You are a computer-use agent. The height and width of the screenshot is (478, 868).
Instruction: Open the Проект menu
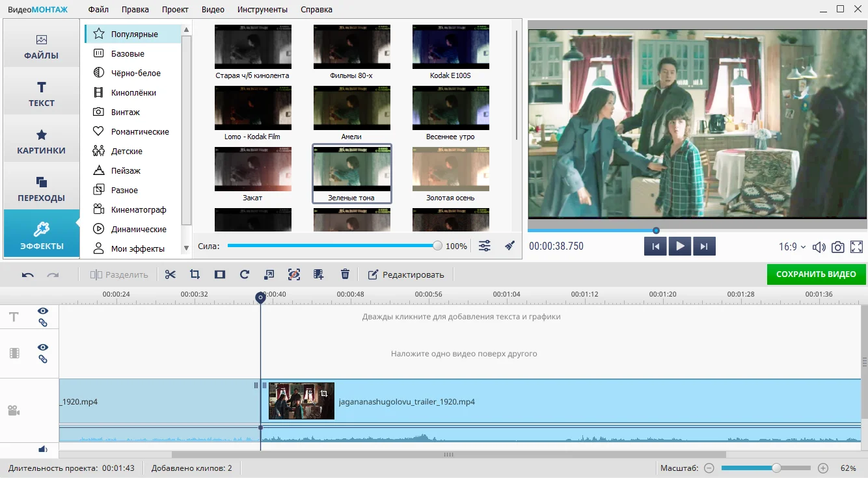175,10
